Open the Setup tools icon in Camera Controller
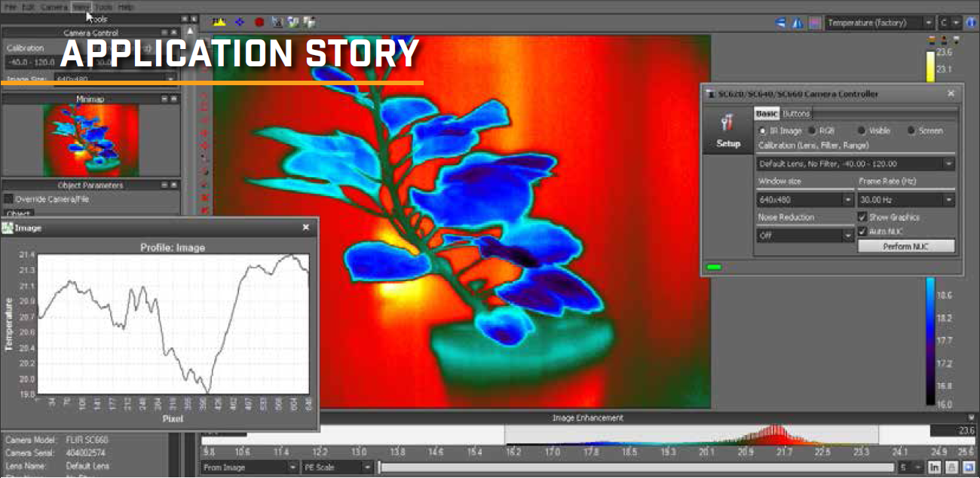980x478 pixels. (x=727, y=130)
